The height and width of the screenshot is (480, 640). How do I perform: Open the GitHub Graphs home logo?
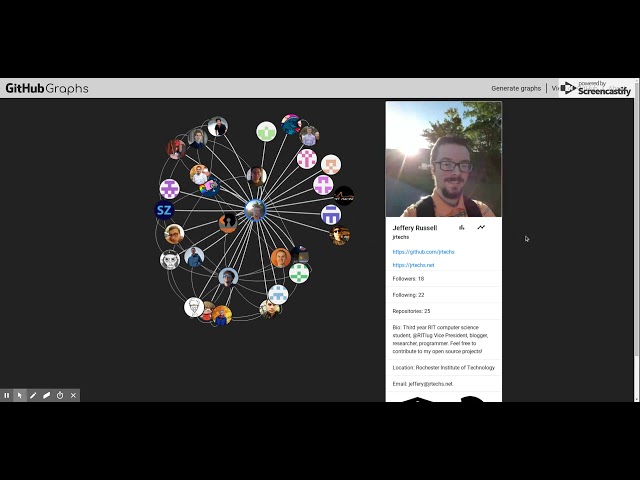(47, 88)
